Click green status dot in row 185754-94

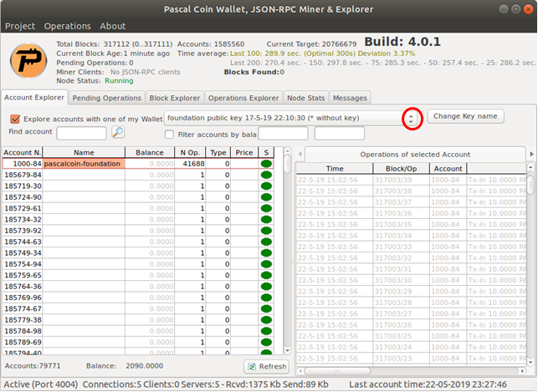pos(266,264)
